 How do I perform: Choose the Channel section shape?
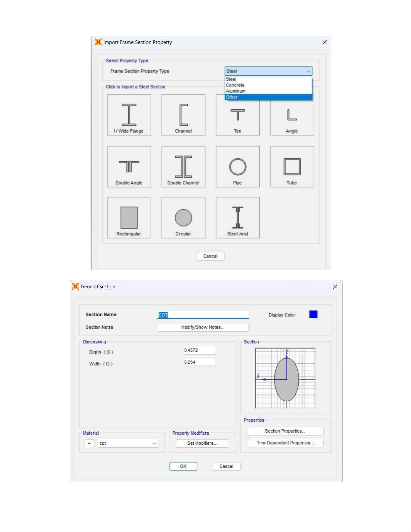click(183, 115)
